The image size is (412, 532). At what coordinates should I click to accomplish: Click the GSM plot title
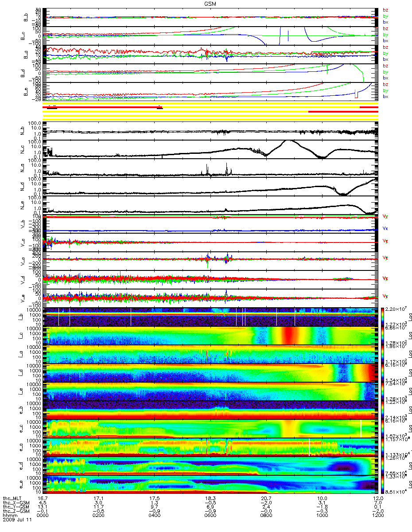coord(211,4)
